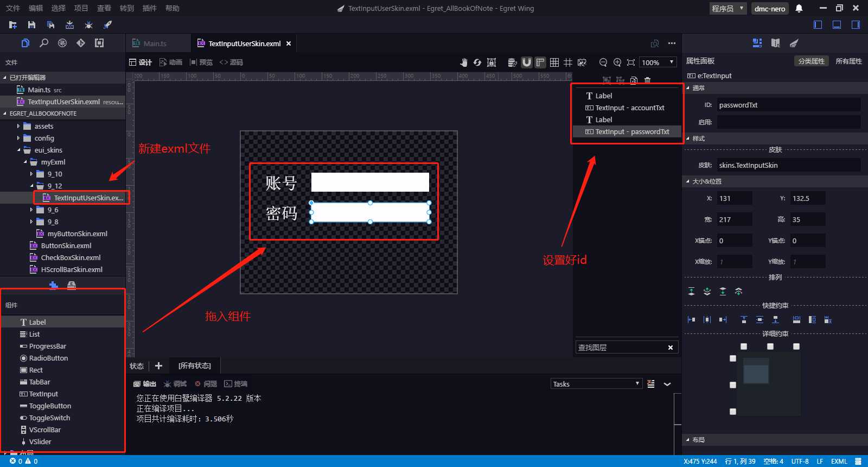This screenshot has height=467, width=868.
Task: Add a new state with plus button
Action: click(x=158, y=366)
